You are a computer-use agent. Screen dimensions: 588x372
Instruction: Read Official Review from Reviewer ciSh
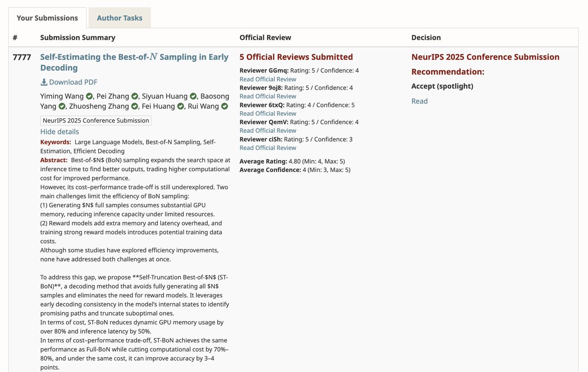coord(268,148)
